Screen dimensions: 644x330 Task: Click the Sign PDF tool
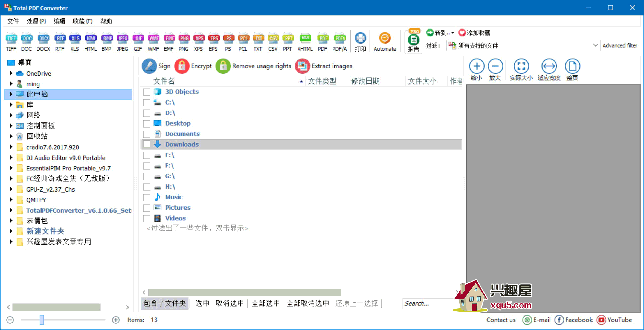[156, 66]
